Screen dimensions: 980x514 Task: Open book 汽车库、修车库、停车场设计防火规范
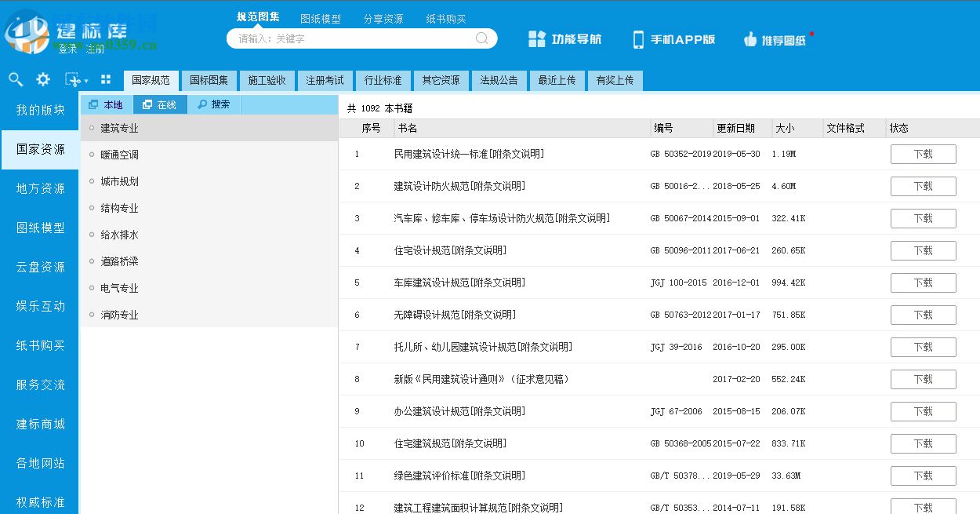click(502, 218)
